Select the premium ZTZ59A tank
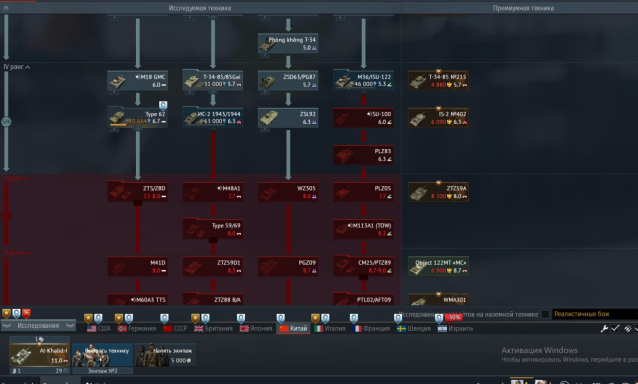The image size is (638, 384). pos(438,192)
